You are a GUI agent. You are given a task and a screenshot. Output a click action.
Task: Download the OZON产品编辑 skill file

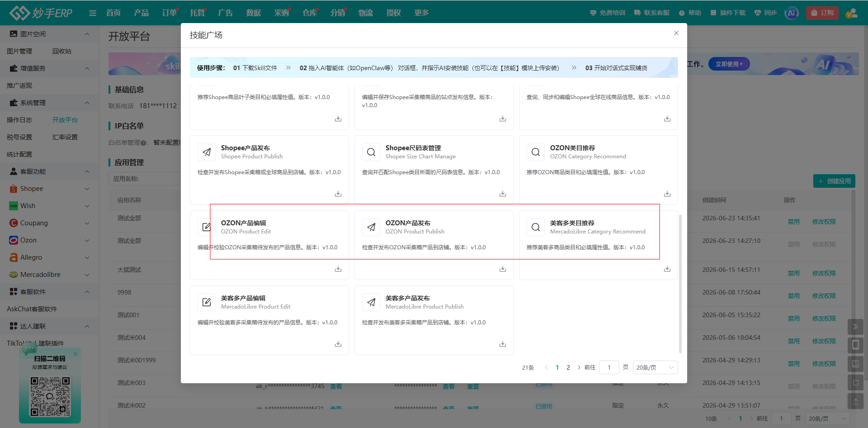338,269
